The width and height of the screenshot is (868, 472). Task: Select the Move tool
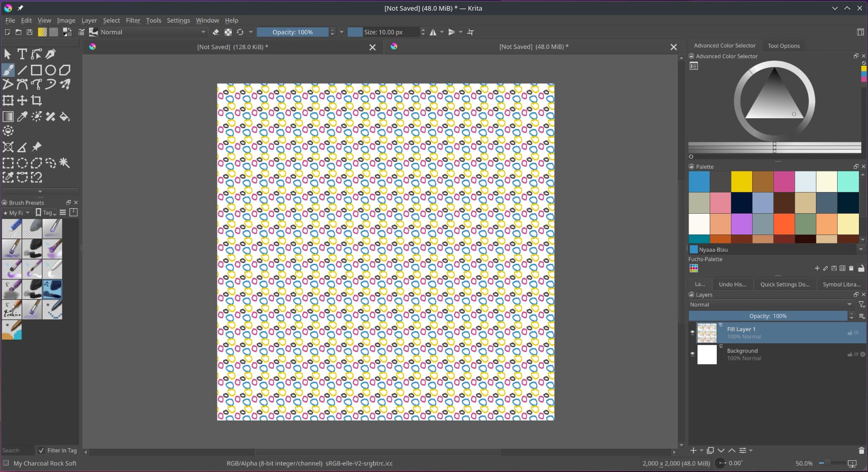(22, 101)
